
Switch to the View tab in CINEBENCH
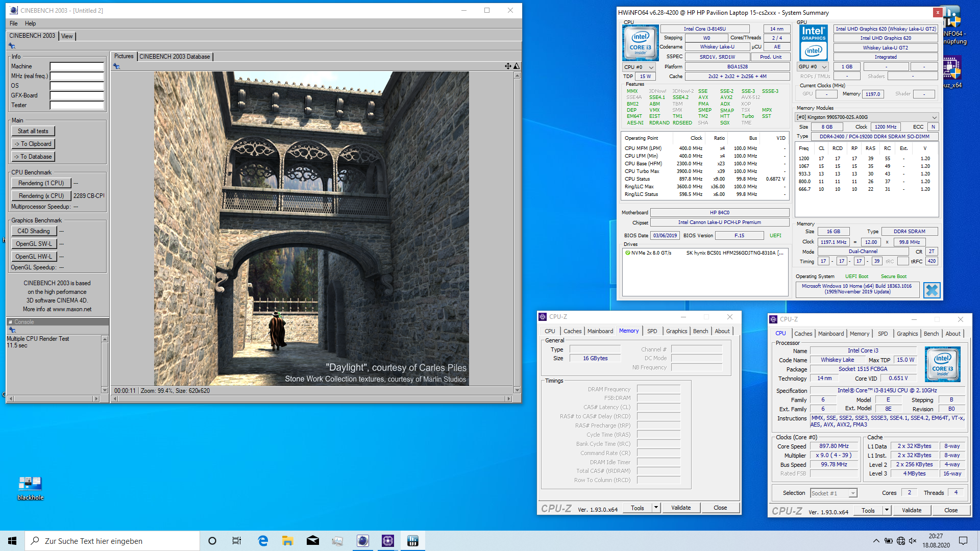[x=67, y=36]
